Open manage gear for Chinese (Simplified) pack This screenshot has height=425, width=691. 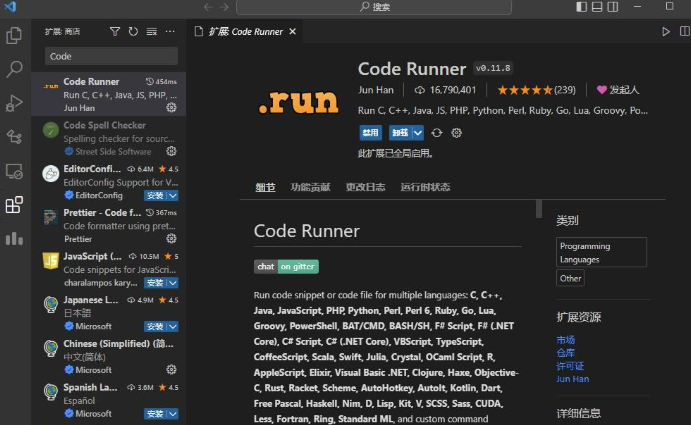[171, 369]
